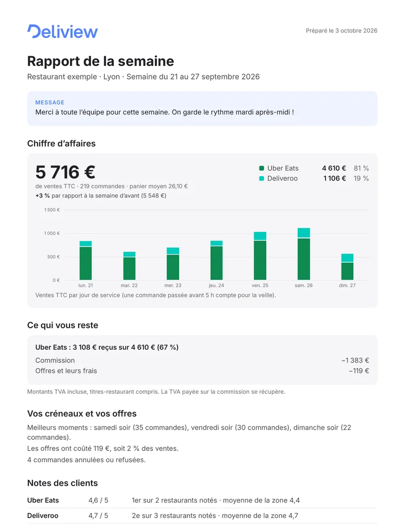Click the '−119 €' offers amount
The height and width of the screenshot is (532, 405).
[x=359, y=371]
